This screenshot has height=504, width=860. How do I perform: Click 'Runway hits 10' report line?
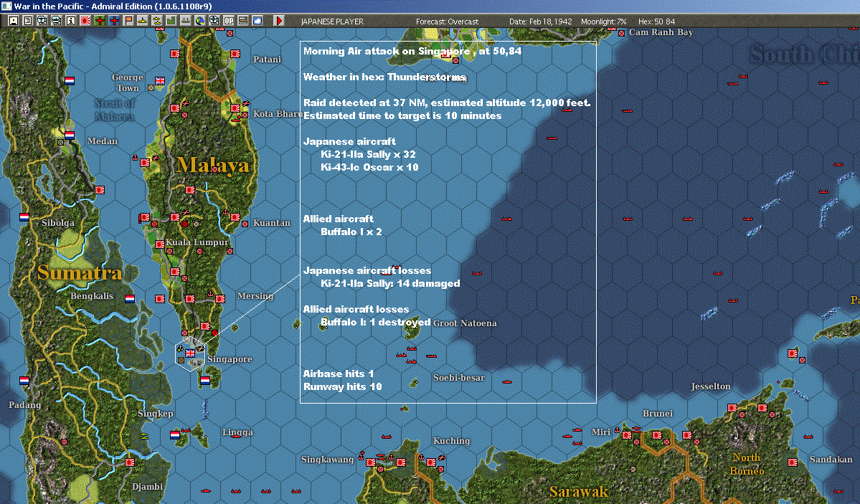[342, 386]
